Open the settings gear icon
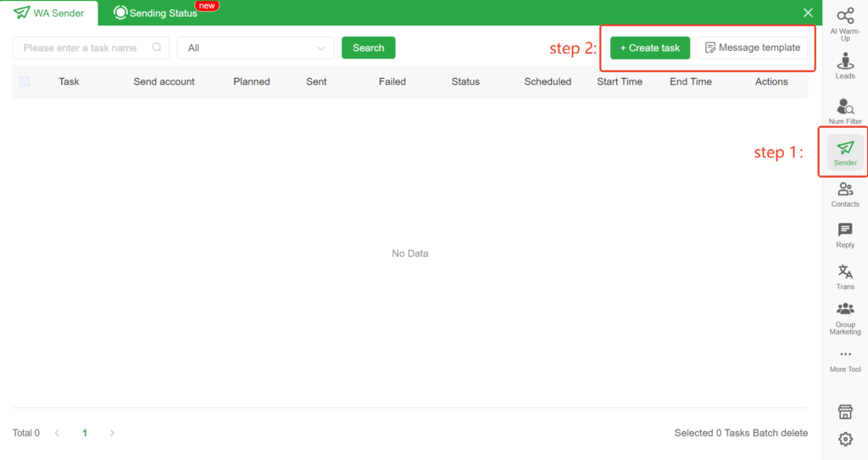Image resolution: width=868 pixels, height=460 pixels. pyautogui.click(x=845, y=439)
